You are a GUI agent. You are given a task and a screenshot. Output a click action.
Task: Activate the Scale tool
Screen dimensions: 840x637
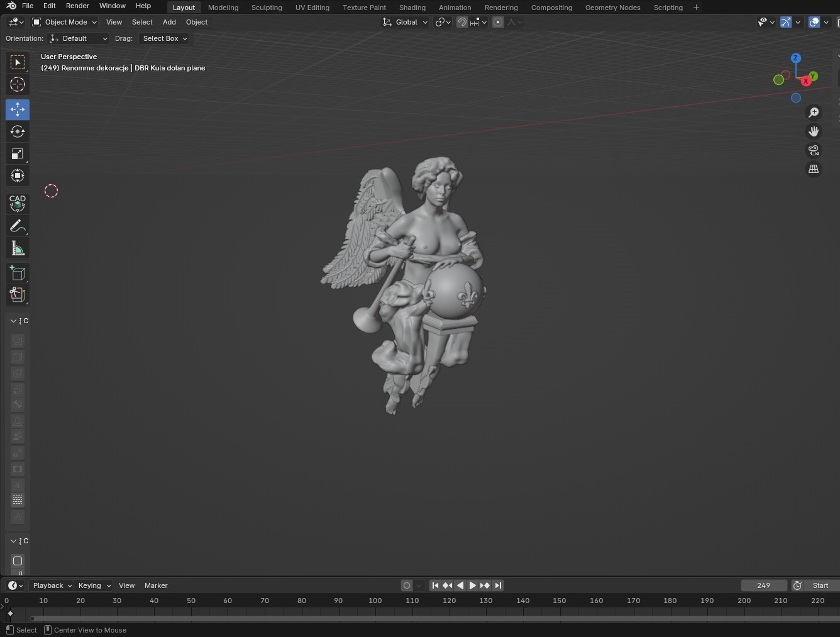tap(18, 154)
